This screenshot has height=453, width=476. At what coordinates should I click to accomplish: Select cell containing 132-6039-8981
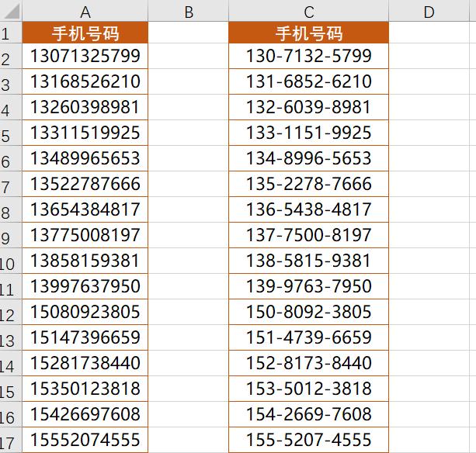click(x=308, y=107)
